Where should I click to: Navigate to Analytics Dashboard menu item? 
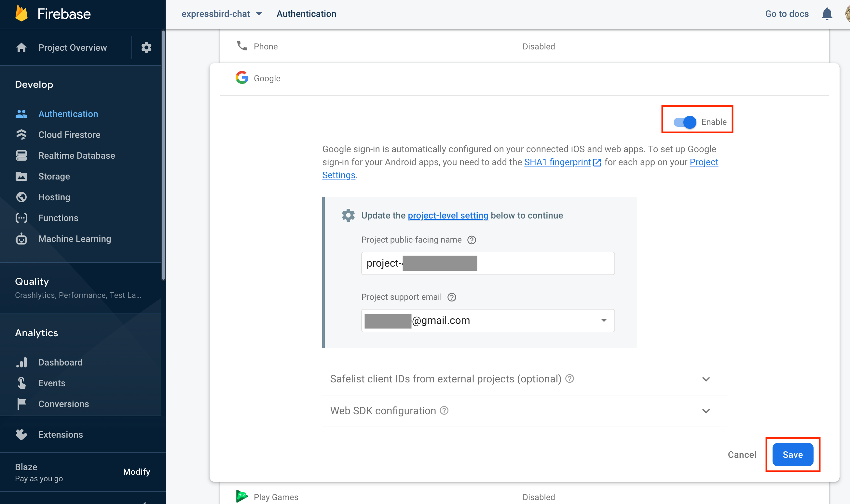(x=60, y=362)
